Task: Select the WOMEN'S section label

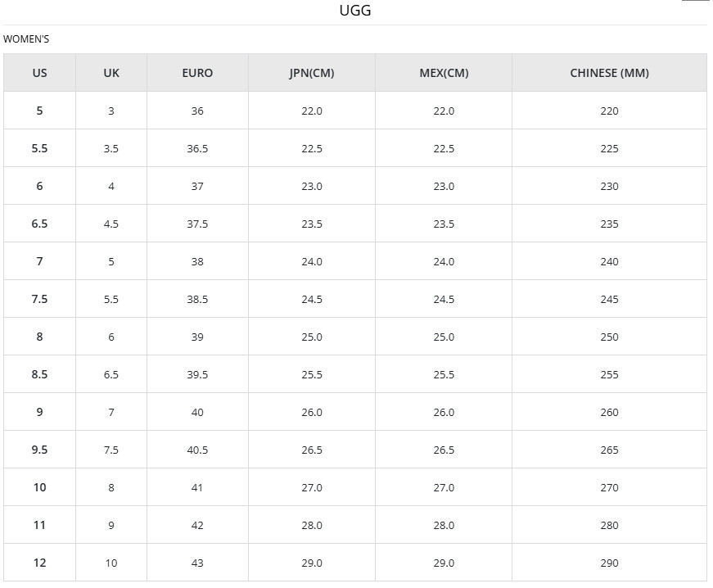Action: click(26, 38)
